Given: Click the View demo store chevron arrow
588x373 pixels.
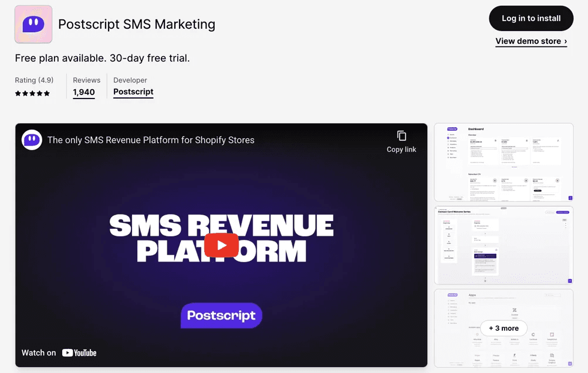Looking at the screenshot, I should [566, 41].
